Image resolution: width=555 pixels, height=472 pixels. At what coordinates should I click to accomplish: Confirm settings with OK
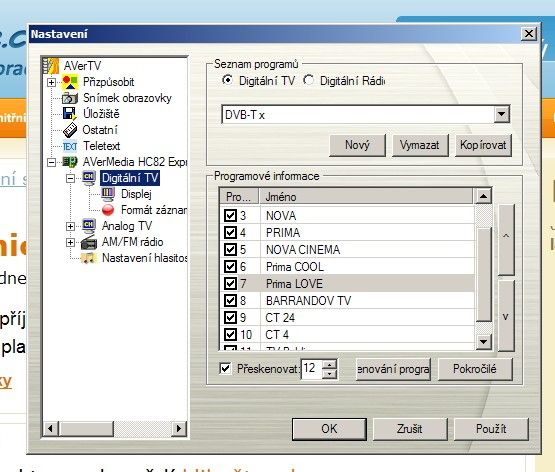click(329, 429)
